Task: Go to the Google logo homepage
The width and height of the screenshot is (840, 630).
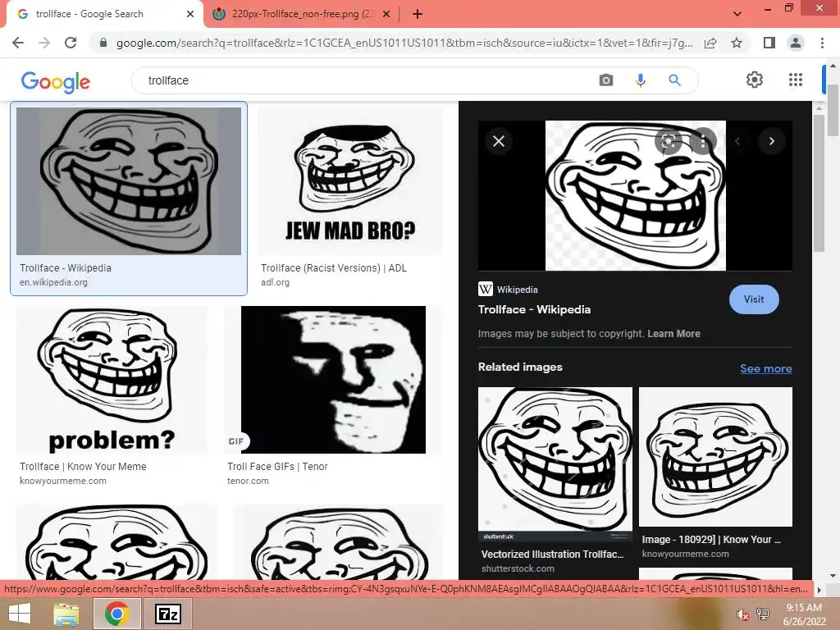Action: pyautogui.click(x=56, y=82)
